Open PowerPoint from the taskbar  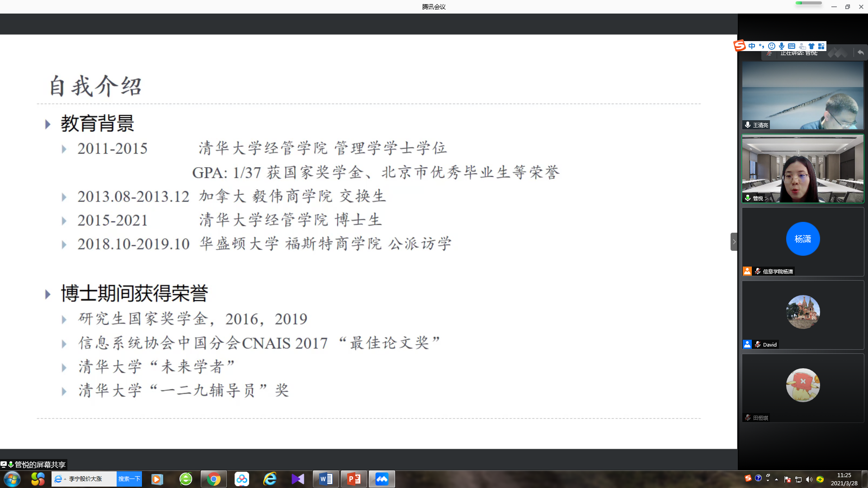(354, 479)
